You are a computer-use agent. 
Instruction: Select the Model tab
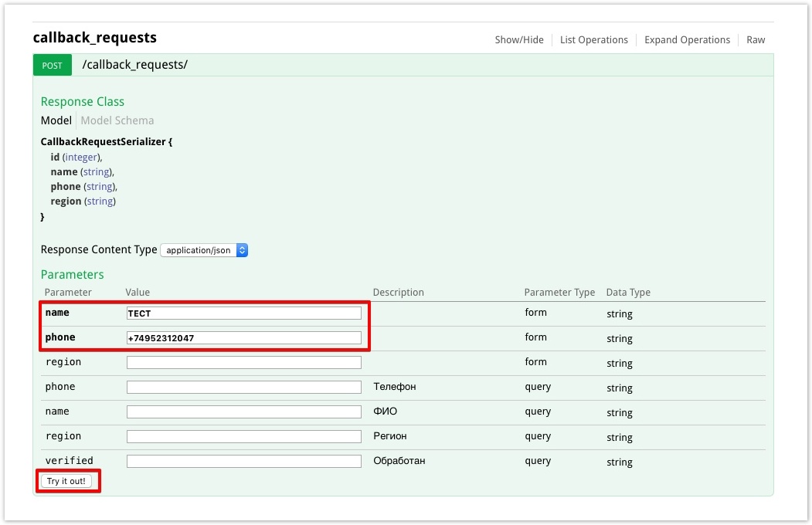point(56,120)
